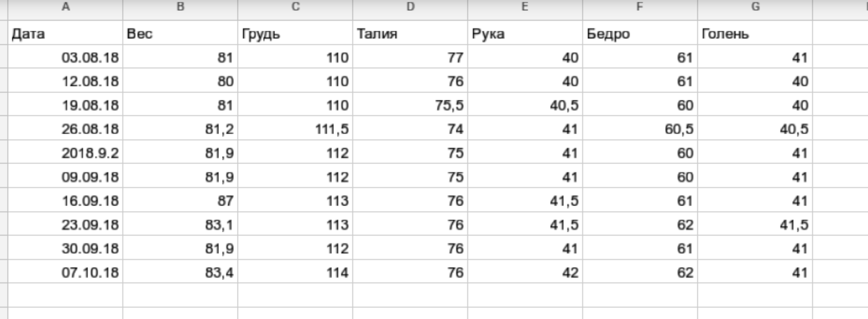The image size is (868, 319).
Task: Click the cell containing 83,1
Action: pyautogui.click(x=180, y=225)
